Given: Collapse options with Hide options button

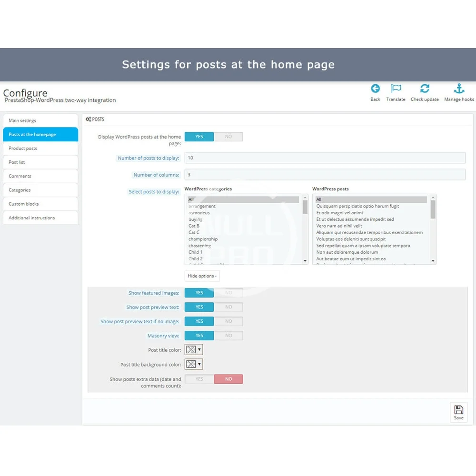Looking at the screenshot, I should 202,276.
